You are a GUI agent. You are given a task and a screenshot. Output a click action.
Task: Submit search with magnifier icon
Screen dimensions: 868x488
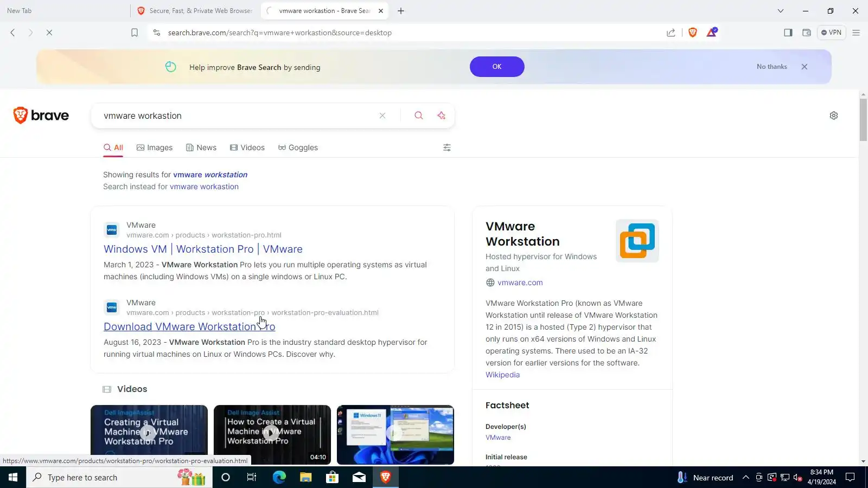pos(419,115)
